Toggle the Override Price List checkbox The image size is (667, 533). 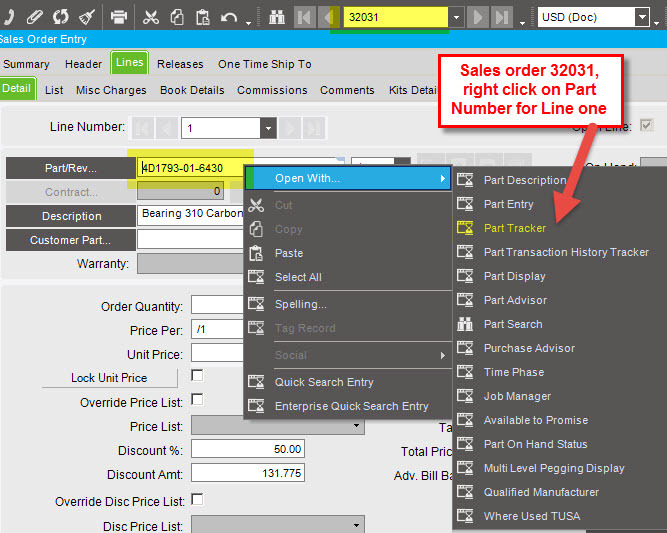197,400
